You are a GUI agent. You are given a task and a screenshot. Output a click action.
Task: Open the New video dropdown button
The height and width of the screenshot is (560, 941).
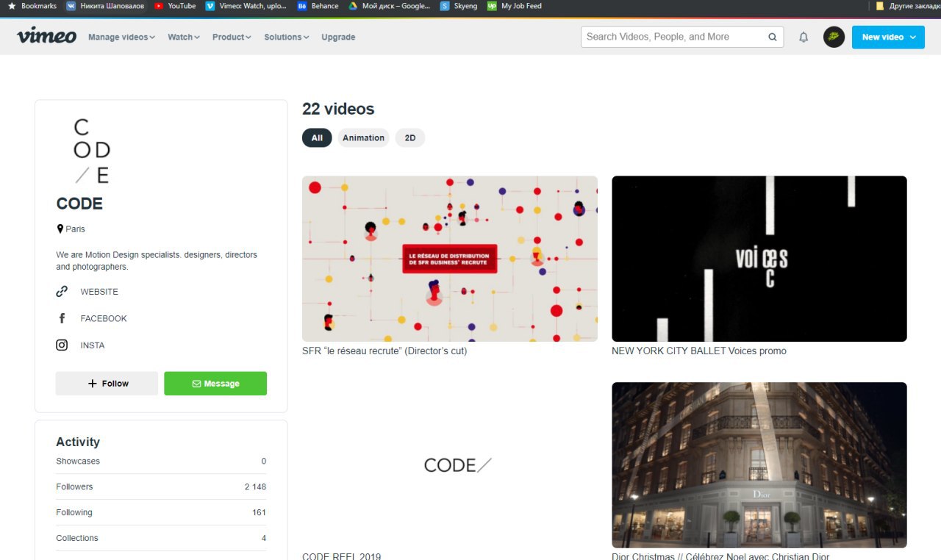click(888, 37)
